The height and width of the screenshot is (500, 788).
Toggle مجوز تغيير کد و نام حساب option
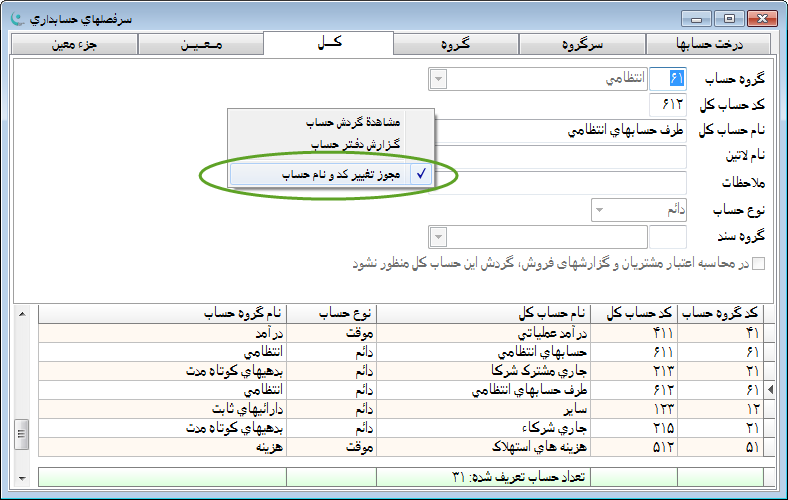333,174
